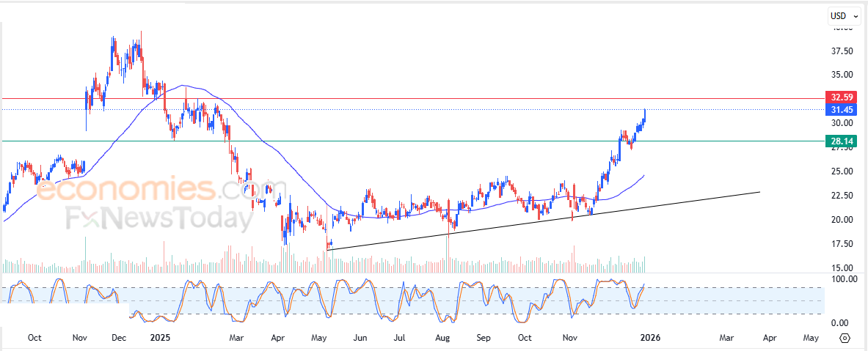Image resolution: width=868 pixels, height=351 pixels.
Task: Click the 2025 time axis label
Action: point(161,337)
